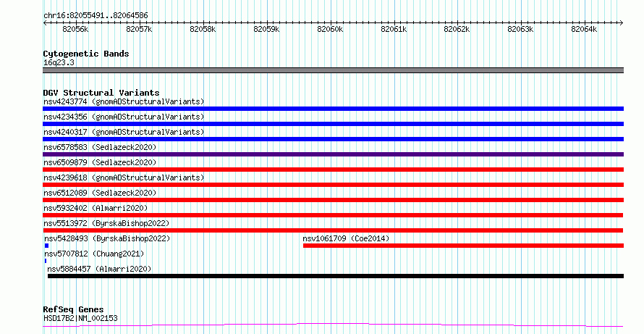Click the 82057k ruler label

(x=139, y=29)
